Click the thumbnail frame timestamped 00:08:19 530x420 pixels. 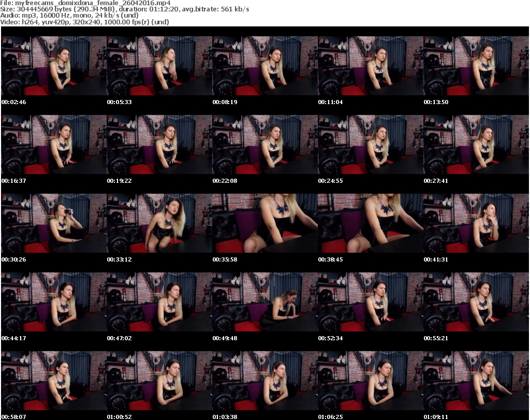pyautogui.click(x=265, y=66)
